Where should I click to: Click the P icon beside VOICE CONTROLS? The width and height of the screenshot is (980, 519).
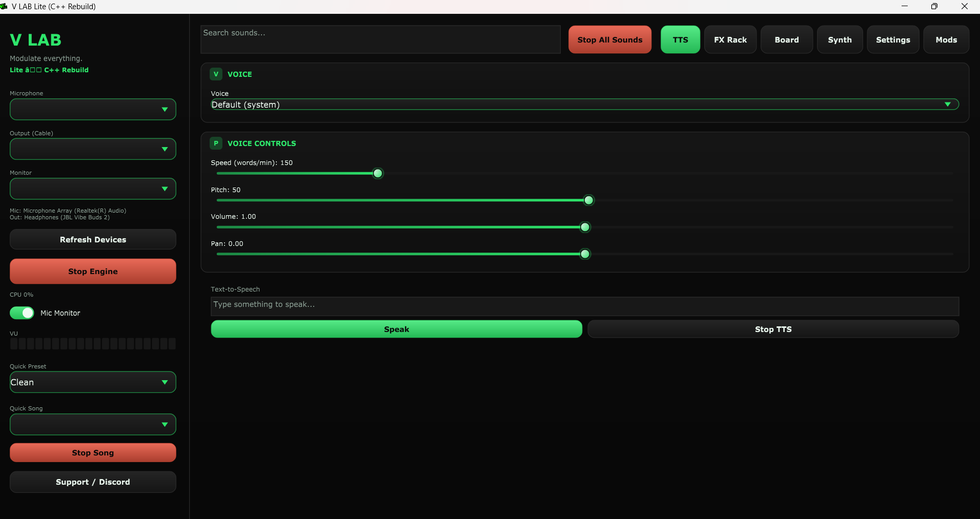pos(216,143)
